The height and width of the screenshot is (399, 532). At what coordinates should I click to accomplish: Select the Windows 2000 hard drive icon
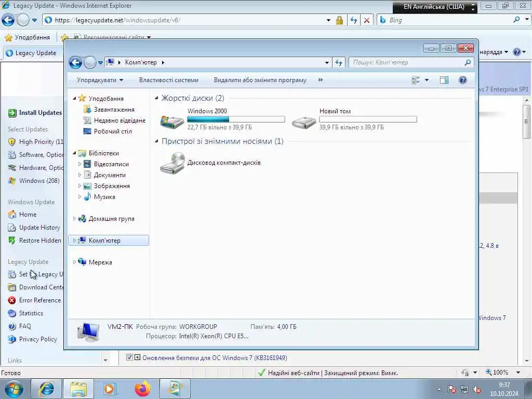point(172,121)
